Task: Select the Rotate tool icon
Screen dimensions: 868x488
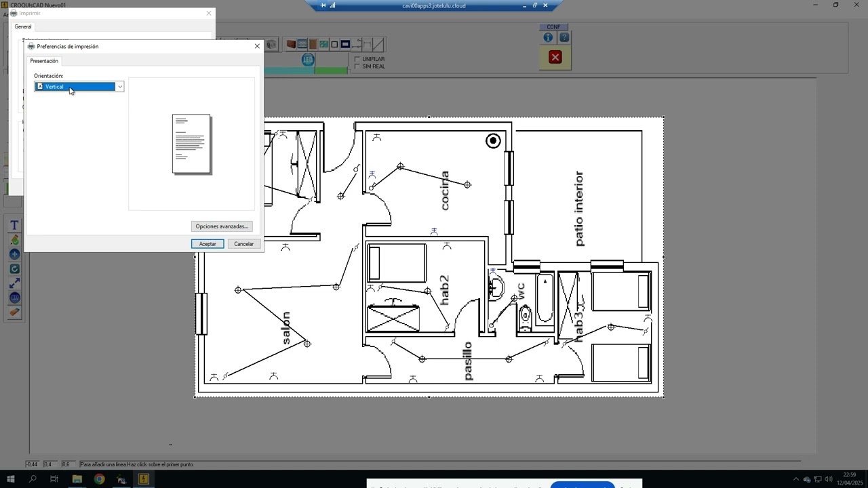Action: (14, 269)
